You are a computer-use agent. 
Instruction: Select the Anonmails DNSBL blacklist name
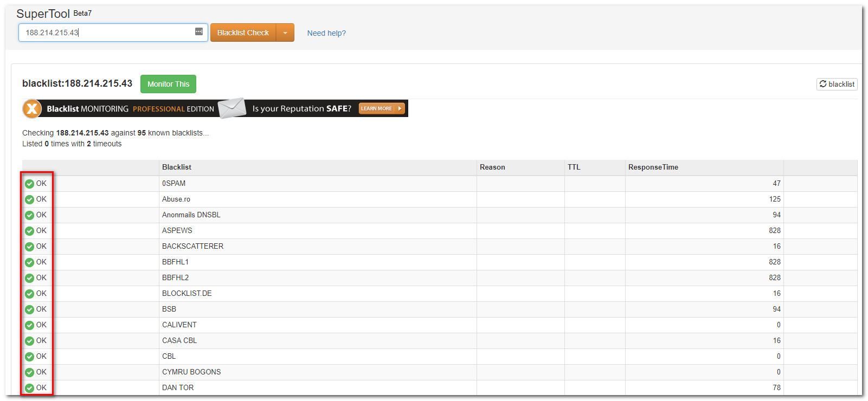(x=191, y=215)
